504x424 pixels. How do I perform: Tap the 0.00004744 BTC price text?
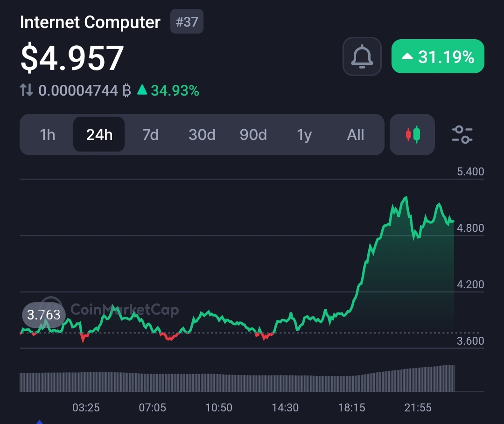(x=84, y=90)
